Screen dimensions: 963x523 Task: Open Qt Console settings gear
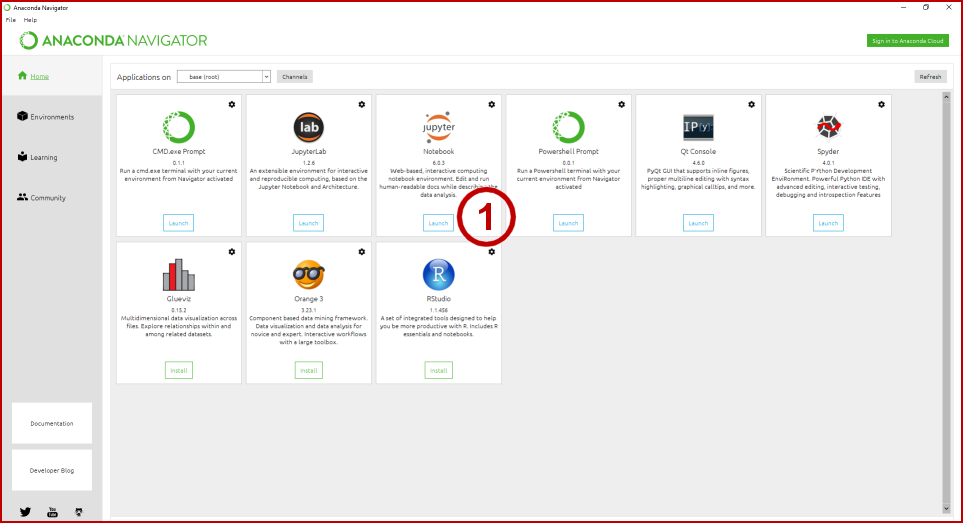tap(751, 104)
